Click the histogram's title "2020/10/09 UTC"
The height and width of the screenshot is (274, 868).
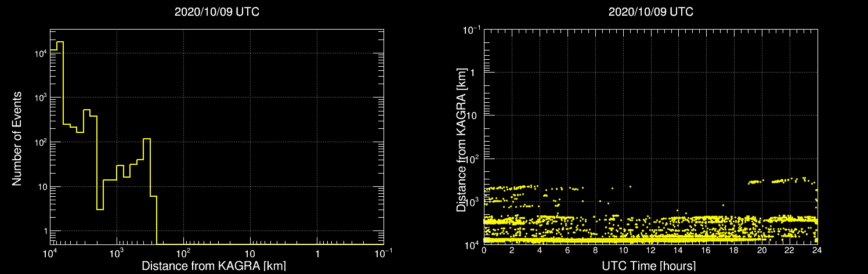216,12
